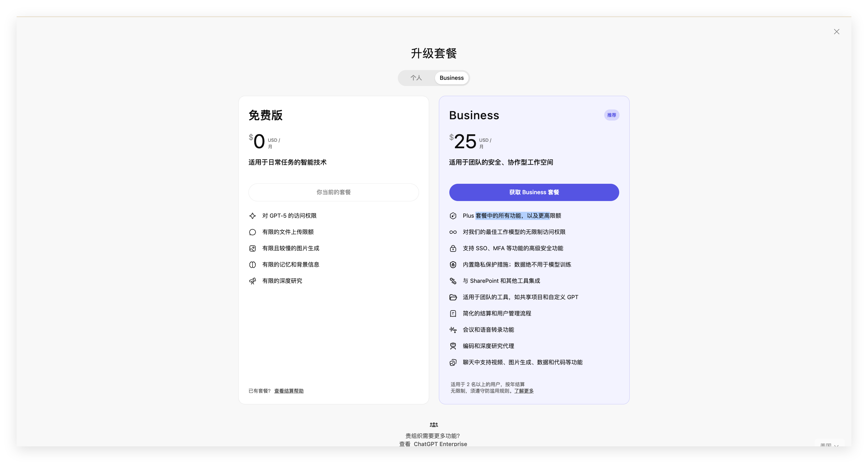Click the 获取 Business 套餐 button

coord(534,192)
